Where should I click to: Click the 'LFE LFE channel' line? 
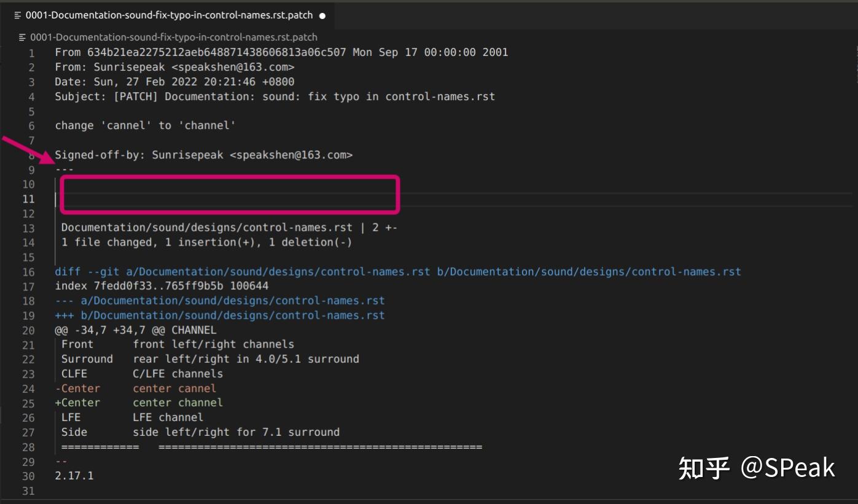click(132, 417)
